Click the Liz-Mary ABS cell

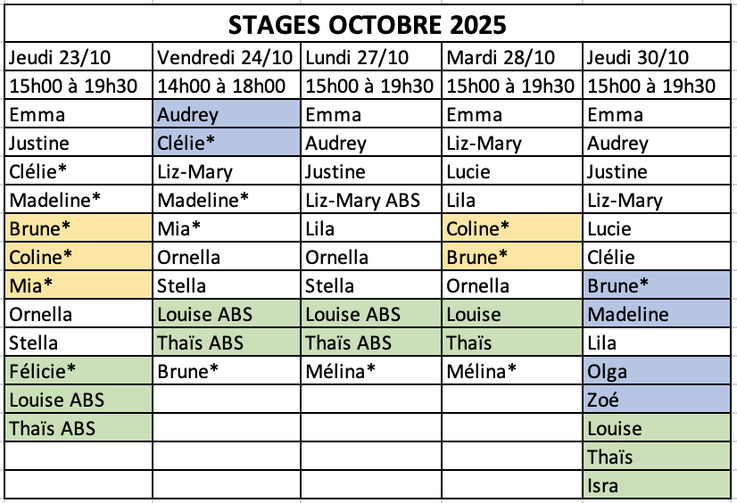373,200
